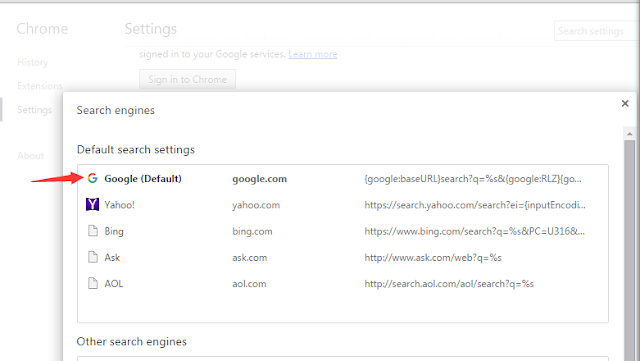The image size is (640, 361).
Task: Open Extensions in Chrome sidebar
Action: 40,86
